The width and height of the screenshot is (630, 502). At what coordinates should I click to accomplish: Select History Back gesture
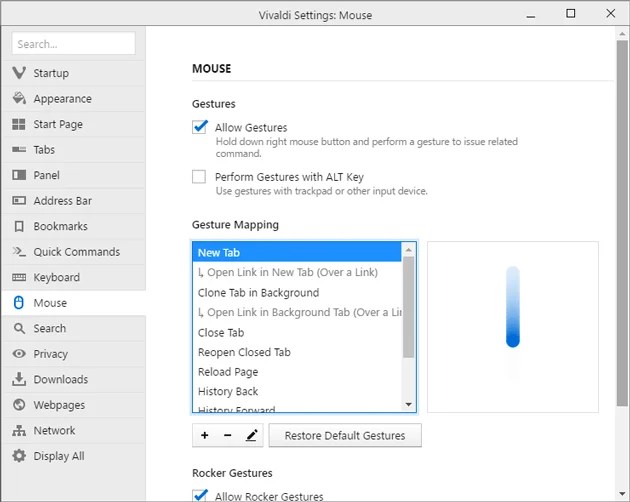(297, 391)
